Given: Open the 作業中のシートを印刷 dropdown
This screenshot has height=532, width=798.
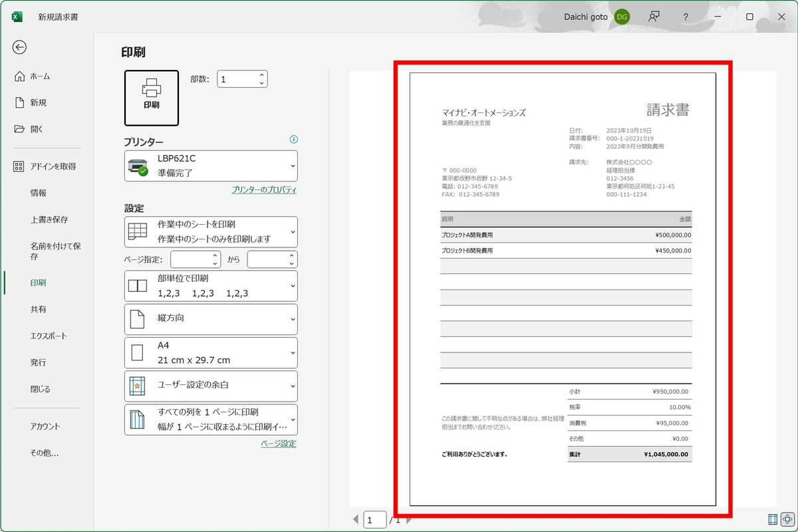Looking at the screenshot, I should click(x=211, y=232).
